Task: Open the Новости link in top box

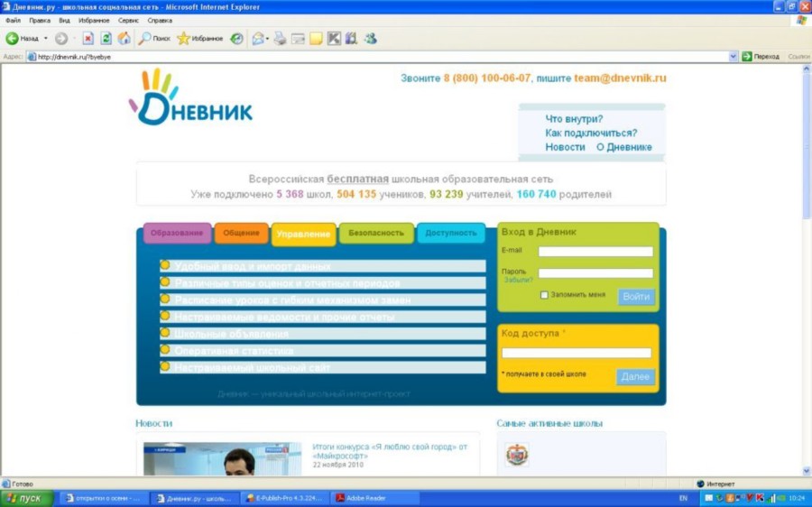Action: point(565,147)
